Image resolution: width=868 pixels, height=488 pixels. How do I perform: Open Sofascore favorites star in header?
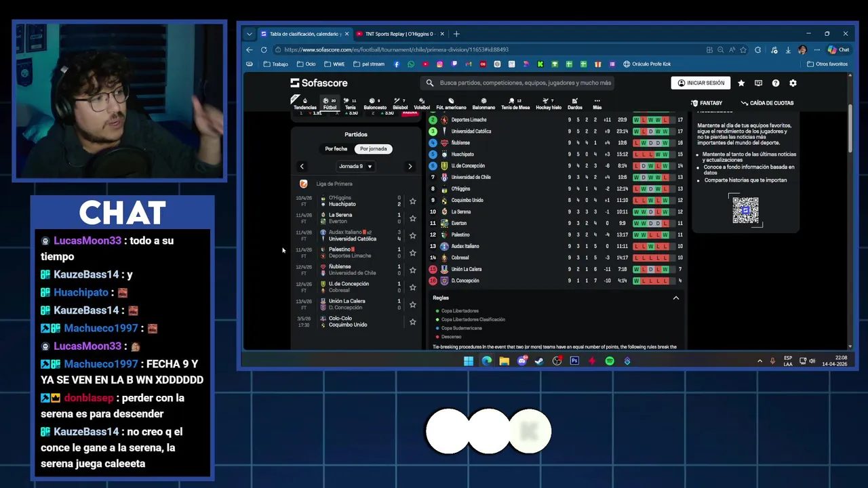point(741,83)
